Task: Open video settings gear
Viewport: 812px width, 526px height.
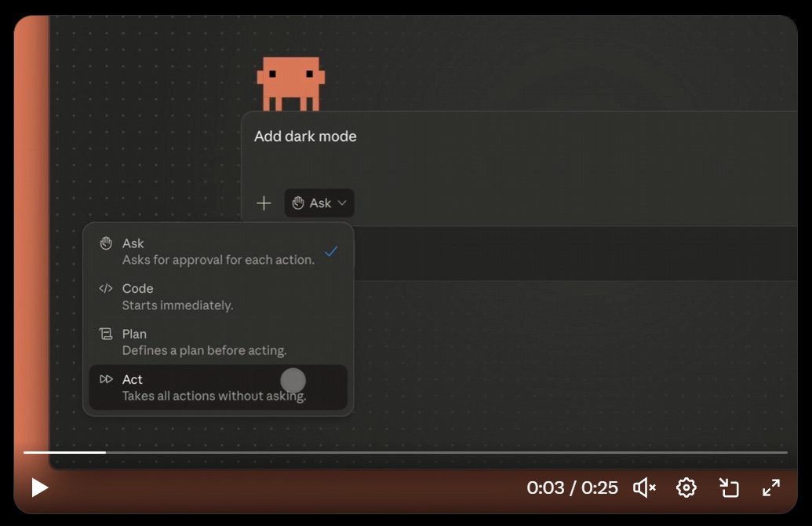Action: (x=686, y=488)
